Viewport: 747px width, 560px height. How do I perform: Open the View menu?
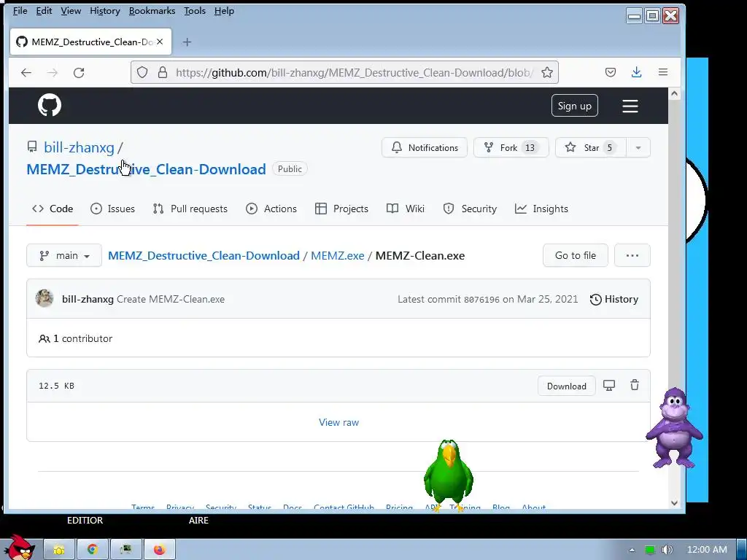point(71,11)
